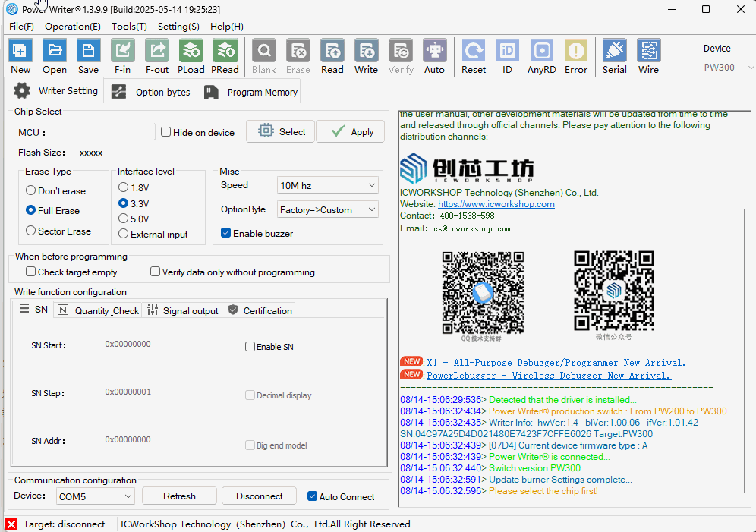This screenshot has height=532, width=756.
Task: Select the SN tab
Action: point(33,310)
